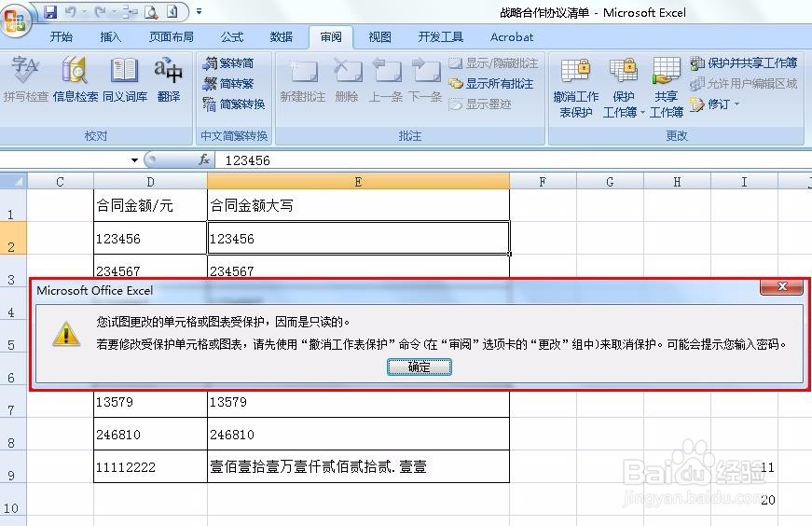Select row 9 header
The height and width of the screenshot is (526, 812).
13,466
